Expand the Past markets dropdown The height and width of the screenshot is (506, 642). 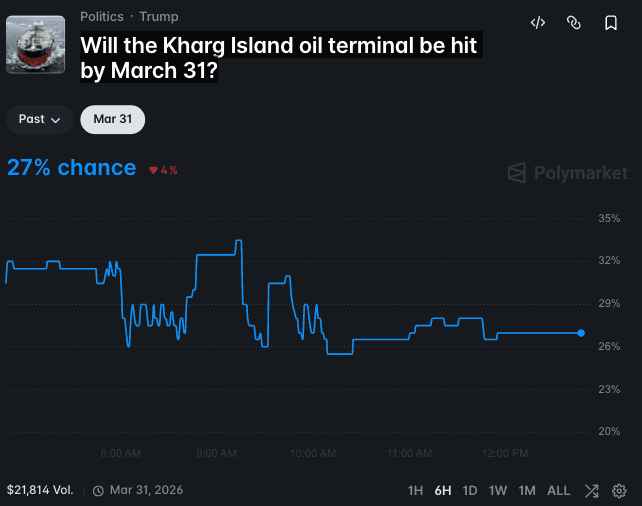click(40, 119)
